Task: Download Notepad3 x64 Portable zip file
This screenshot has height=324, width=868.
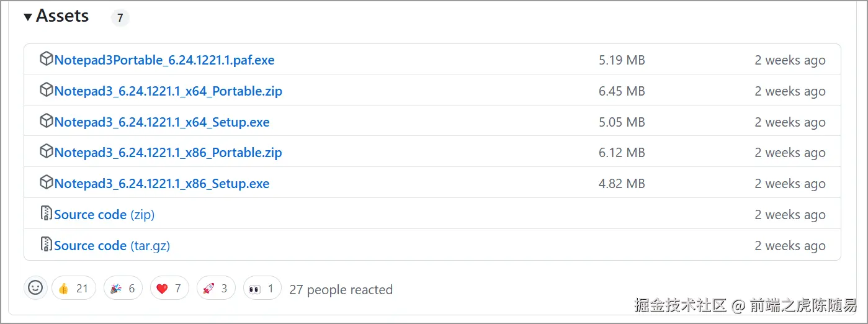Action: (168, 91)
